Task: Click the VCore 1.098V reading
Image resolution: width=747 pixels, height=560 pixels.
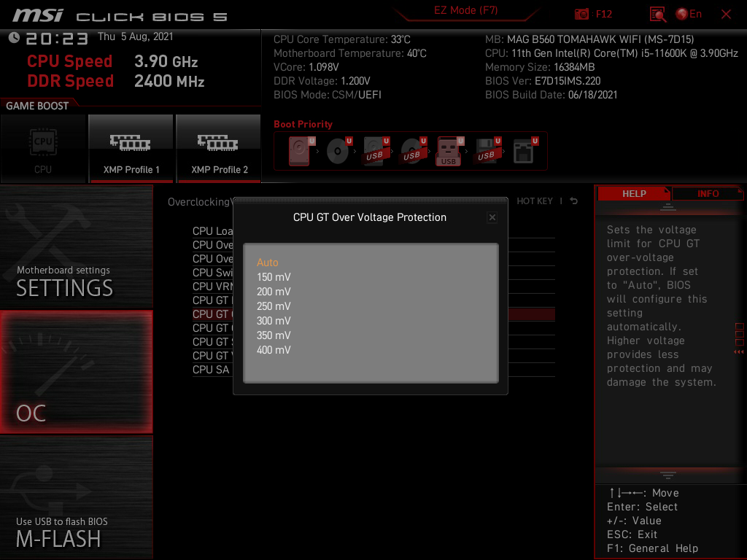Action: point(306,67)
